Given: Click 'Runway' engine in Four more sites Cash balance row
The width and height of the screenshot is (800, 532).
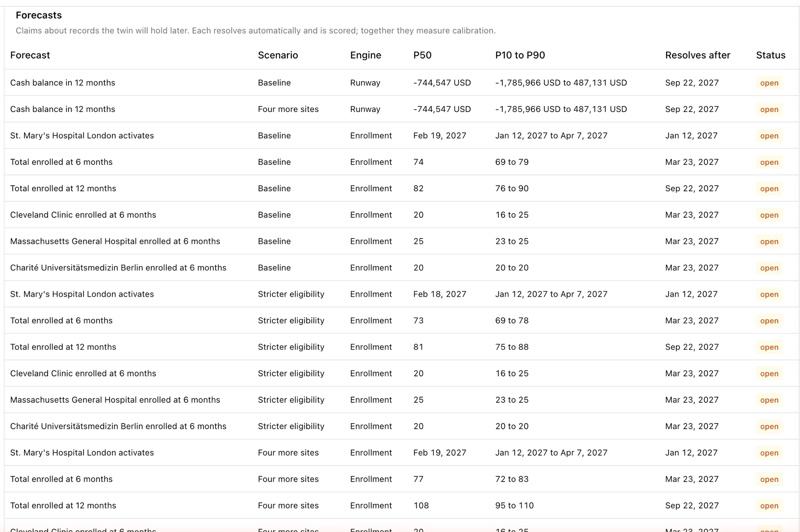Looking at the screenshot, I should 365,109.
